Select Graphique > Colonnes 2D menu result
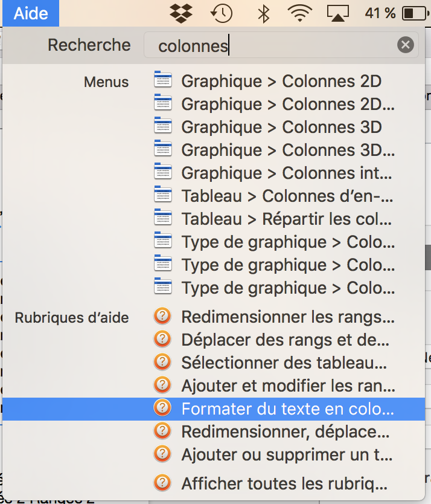The image size is (431, 504). point(281,81)
